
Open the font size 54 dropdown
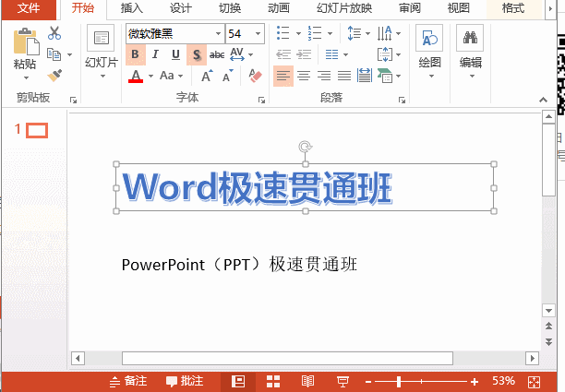[257, 34]
